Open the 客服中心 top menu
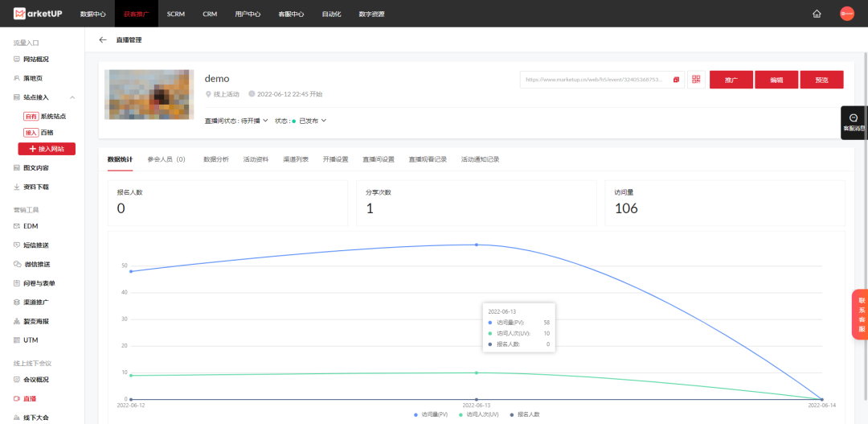Image resolution: width=868 pixels, height=424 pixels. pos(291,14)
